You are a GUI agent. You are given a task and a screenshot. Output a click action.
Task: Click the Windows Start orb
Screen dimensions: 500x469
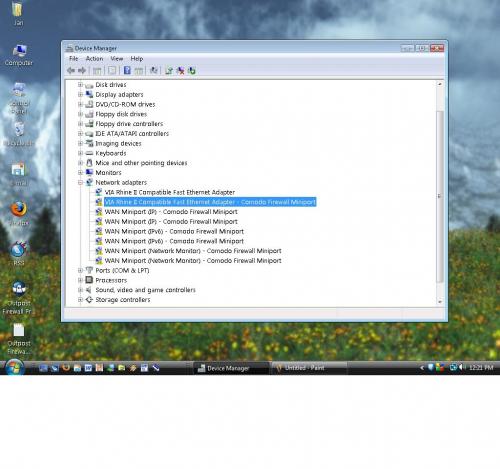[14, 368]
